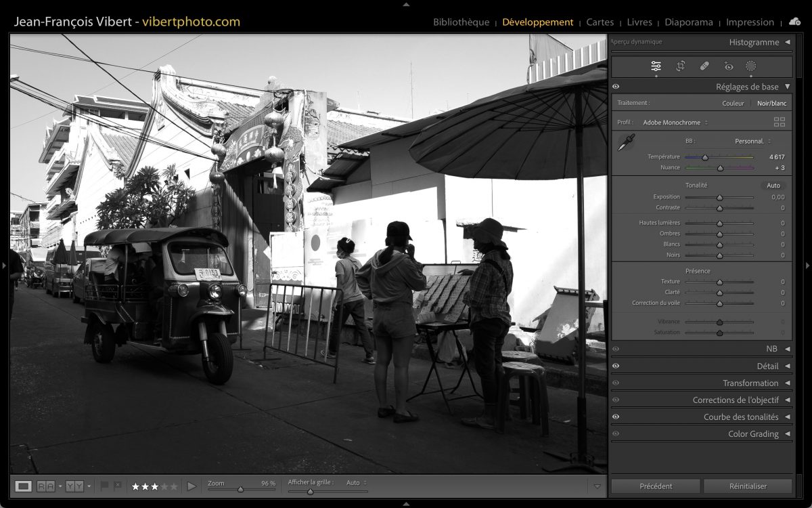Viewport: 812px width, 508px height.
Task: Toggle the Détail panel eye switch
Action: click(616, 366)
